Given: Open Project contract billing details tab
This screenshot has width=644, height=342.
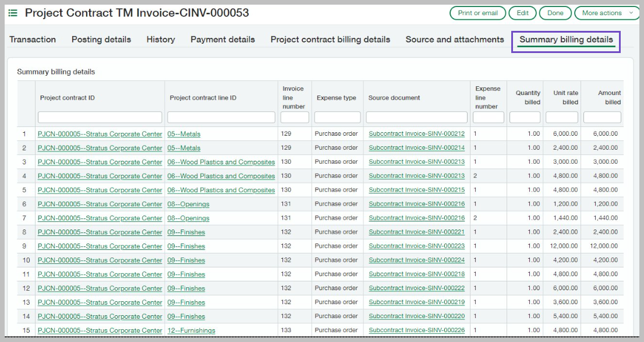Looking at the screenshot, I should click(x=330, y=40).
